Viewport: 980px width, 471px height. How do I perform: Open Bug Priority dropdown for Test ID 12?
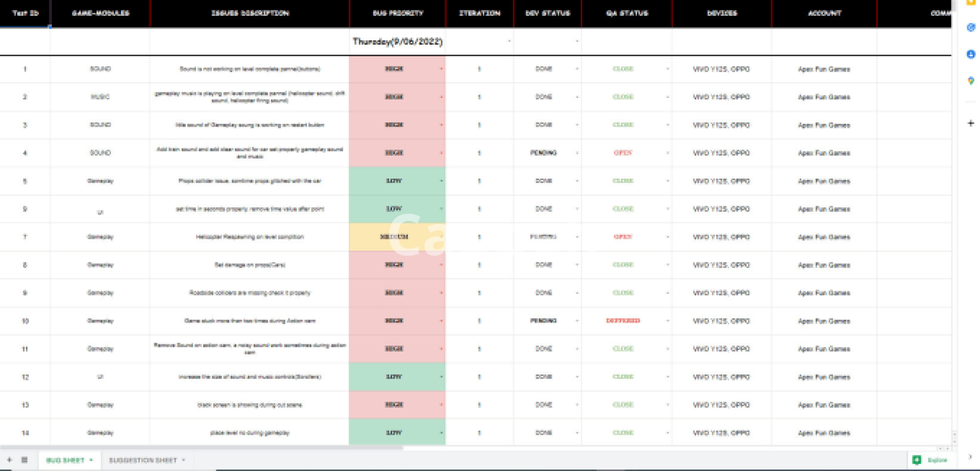click(x=441, y=377)
